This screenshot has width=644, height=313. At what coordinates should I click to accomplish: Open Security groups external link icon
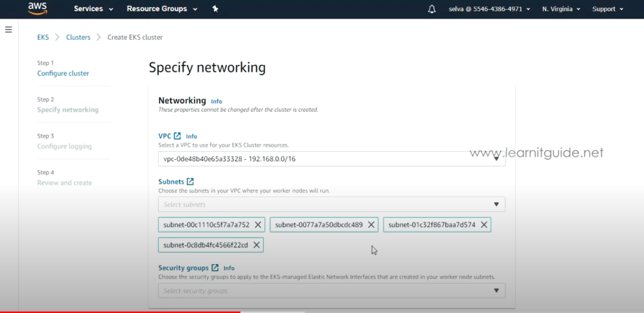click(215, 267)
